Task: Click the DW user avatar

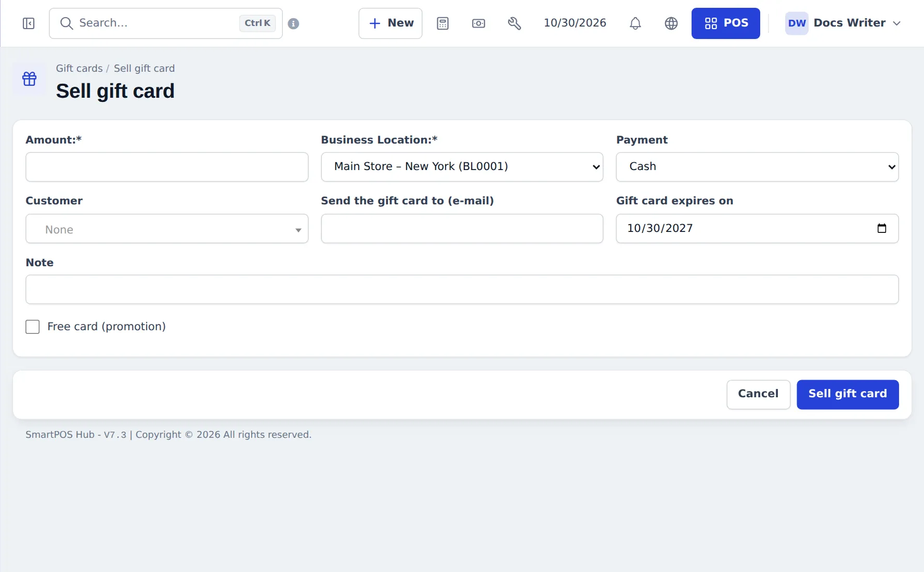Action: click(x=797, y=23)
